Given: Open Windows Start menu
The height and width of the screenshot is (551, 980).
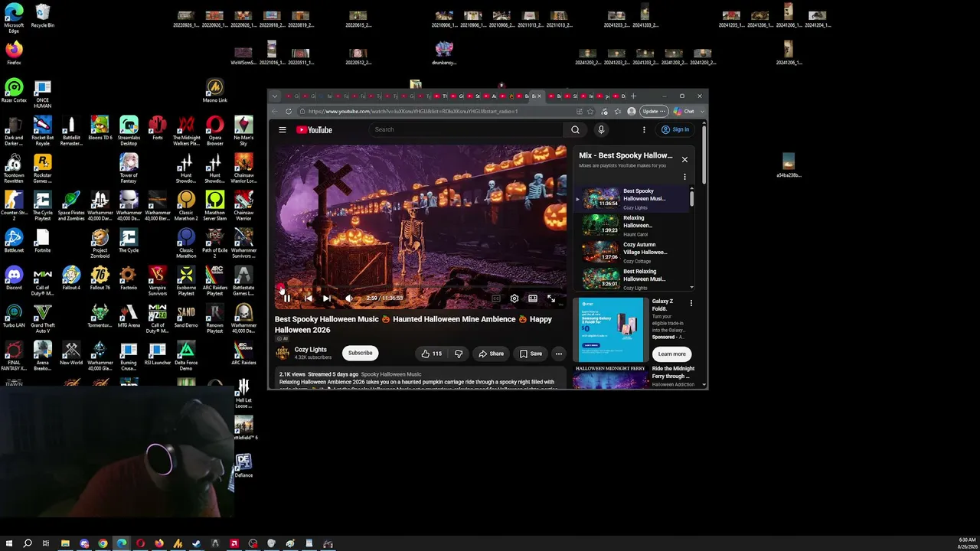Looking at the screenshot, I should pos(9,543).
